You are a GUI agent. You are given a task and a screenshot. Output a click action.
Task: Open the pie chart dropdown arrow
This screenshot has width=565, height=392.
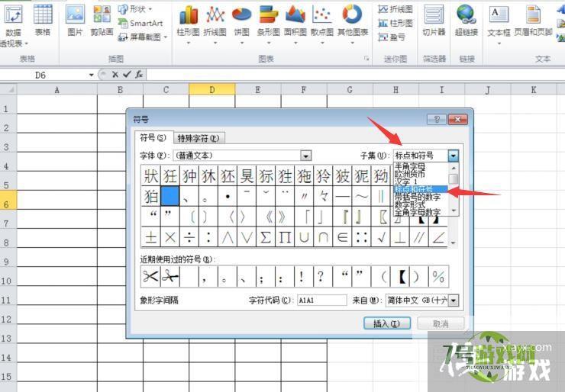242,43
